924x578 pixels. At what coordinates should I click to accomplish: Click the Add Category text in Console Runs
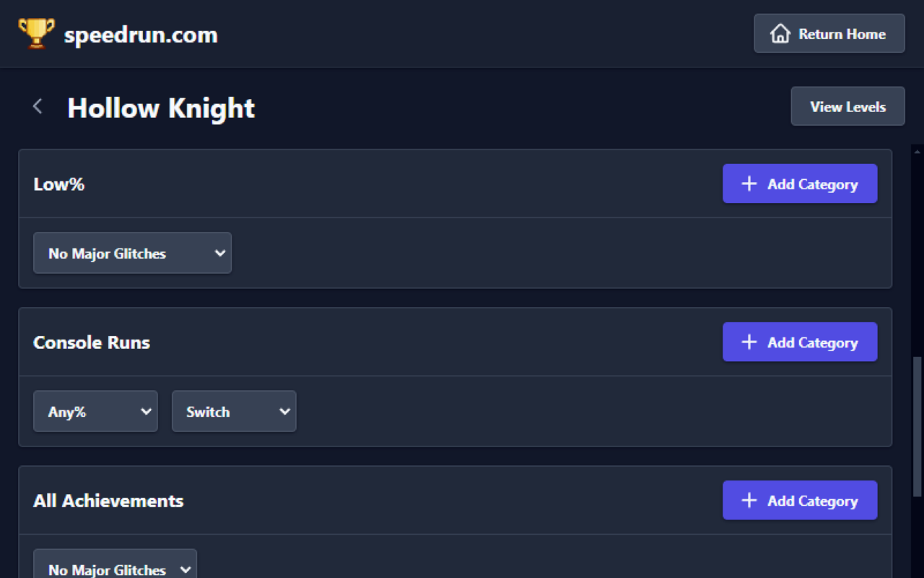tap(812, 342)
